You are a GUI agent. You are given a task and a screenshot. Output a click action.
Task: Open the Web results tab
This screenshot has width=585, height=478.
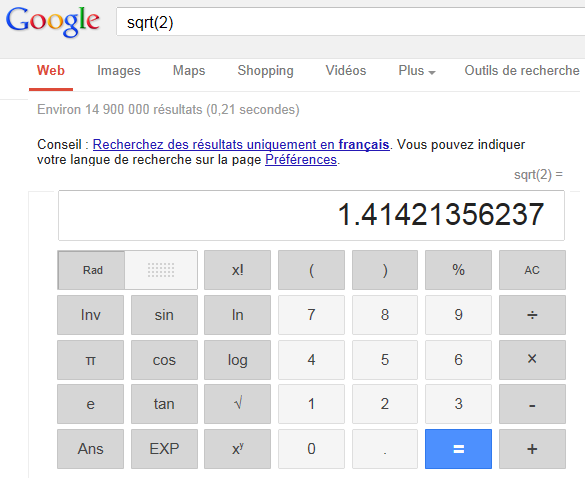(x=51, y=71)
